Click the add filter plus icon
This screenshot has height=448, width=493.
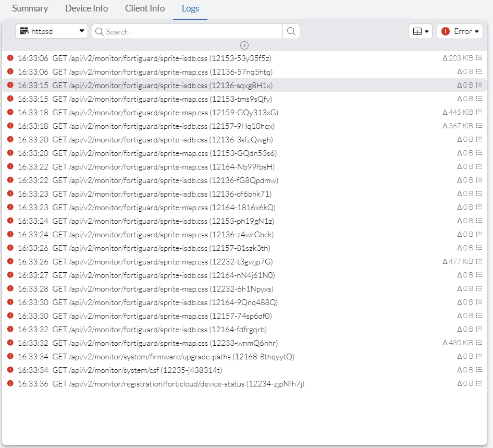pos(244,45)
